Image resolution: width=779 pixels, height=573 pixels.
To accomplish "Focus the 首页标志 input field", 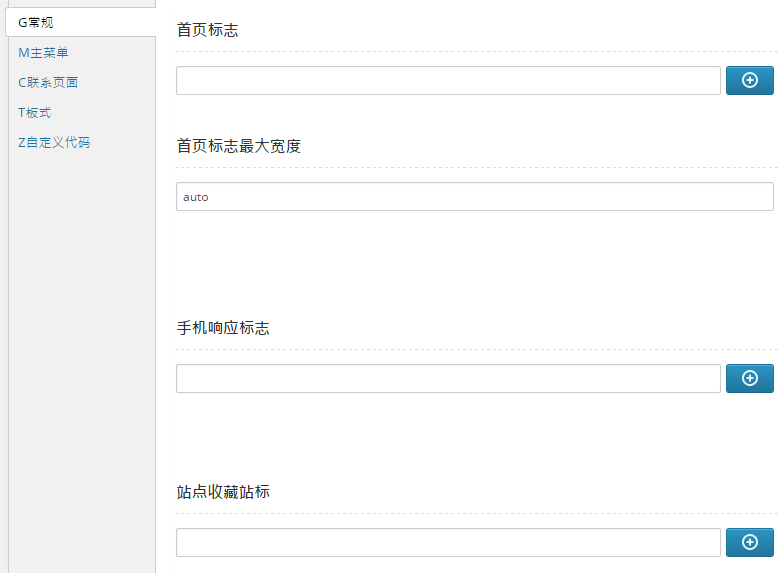I will 448,80.
